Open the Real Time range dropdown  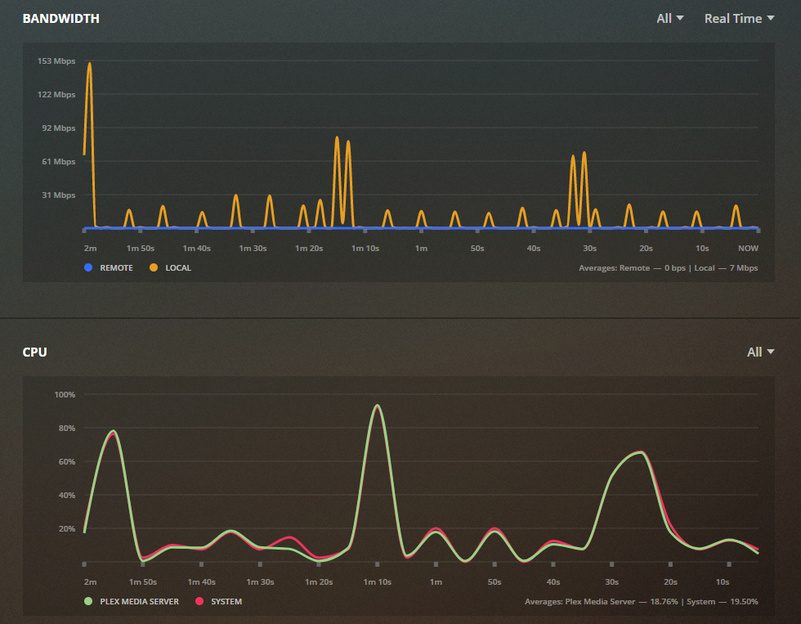739,18
